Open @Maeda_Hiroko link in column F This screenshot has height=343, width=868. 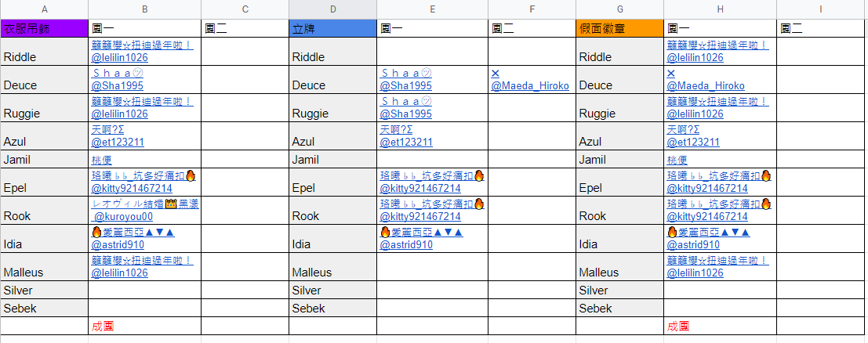(530, 86)
